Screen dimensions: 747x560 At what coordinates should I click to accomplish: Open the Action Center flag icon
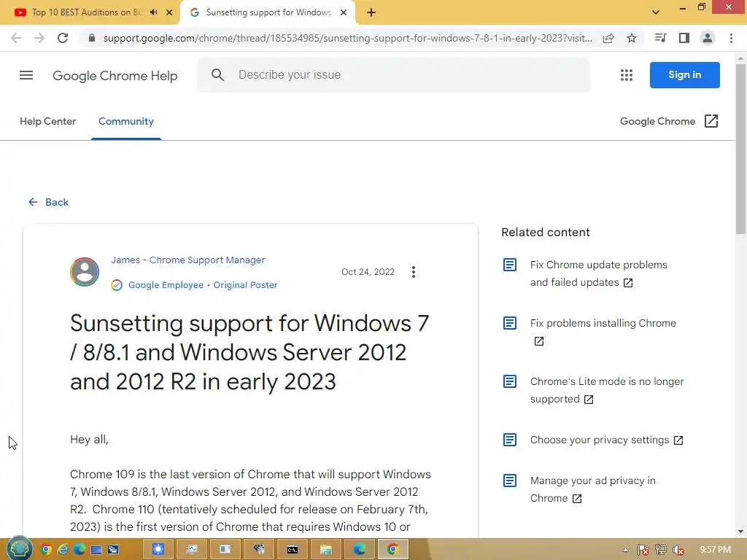coord(643,550)
